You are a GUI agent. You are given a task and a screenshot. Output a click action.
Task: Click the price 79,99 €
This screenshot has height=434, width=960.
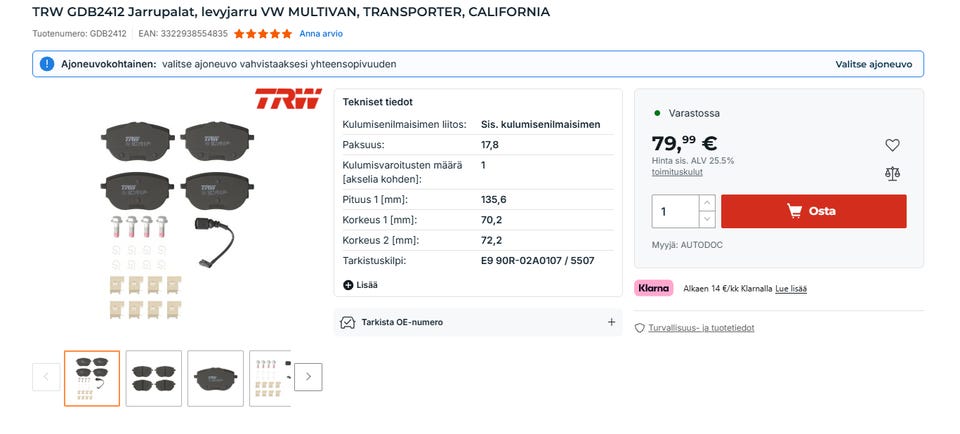click(684, 143)
